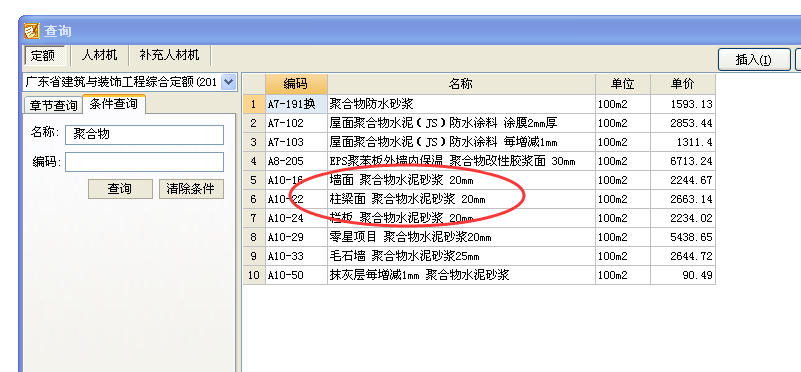Click the price 6713.24 cell

682,161
